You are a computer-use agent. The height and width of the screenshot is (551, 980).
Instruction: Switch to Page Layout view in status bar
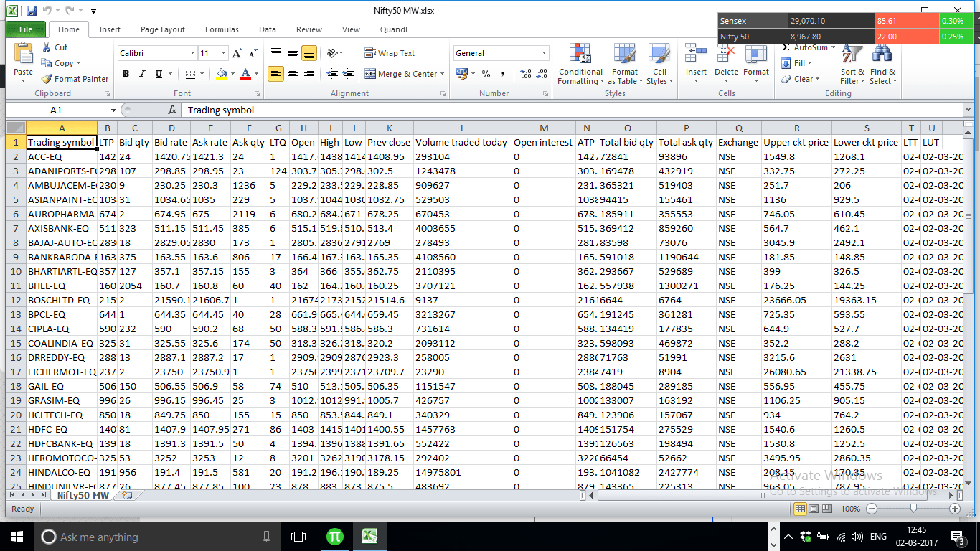point(813,509)
